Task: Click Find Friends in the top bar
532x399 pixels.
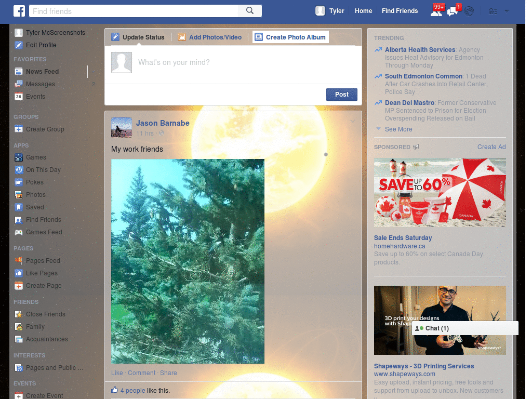Action: tap(400, 11)
